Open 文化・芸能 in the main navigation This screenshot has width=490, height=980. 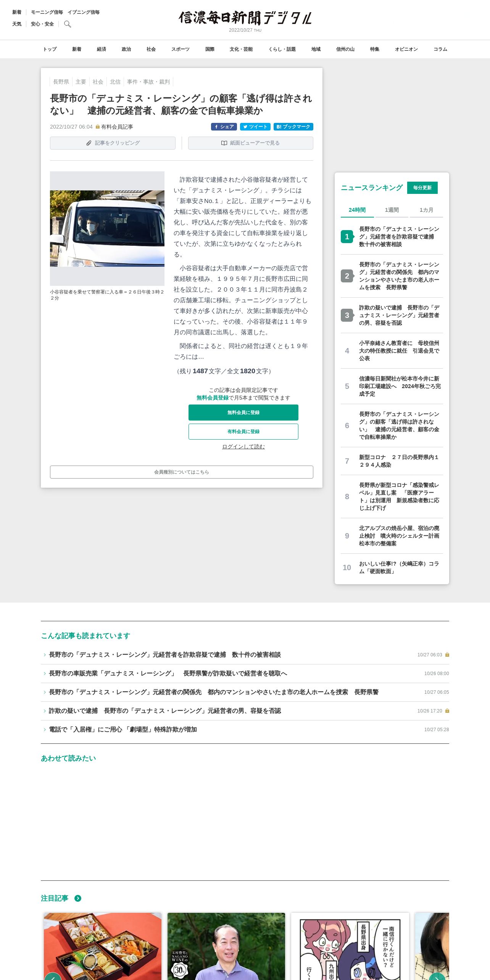[241, 49]
